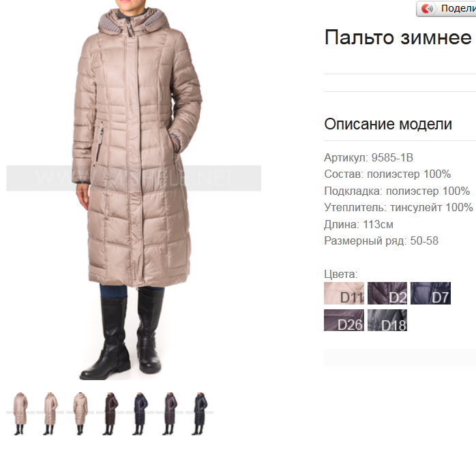476x453 pixels.
Task: Select the second beige side-angle thumbnail
Action: point(50,413)
